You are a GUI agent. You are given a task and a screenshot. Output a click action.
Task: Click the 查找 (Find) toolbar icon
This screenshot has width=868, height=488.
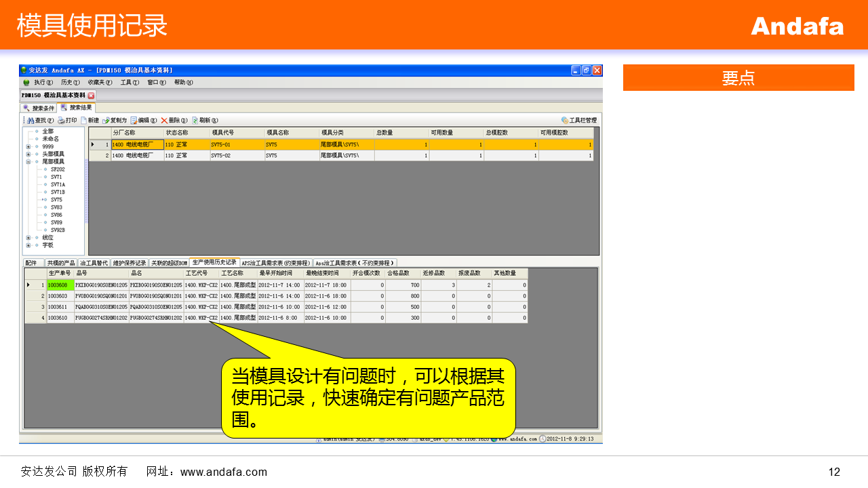point(31,120)
